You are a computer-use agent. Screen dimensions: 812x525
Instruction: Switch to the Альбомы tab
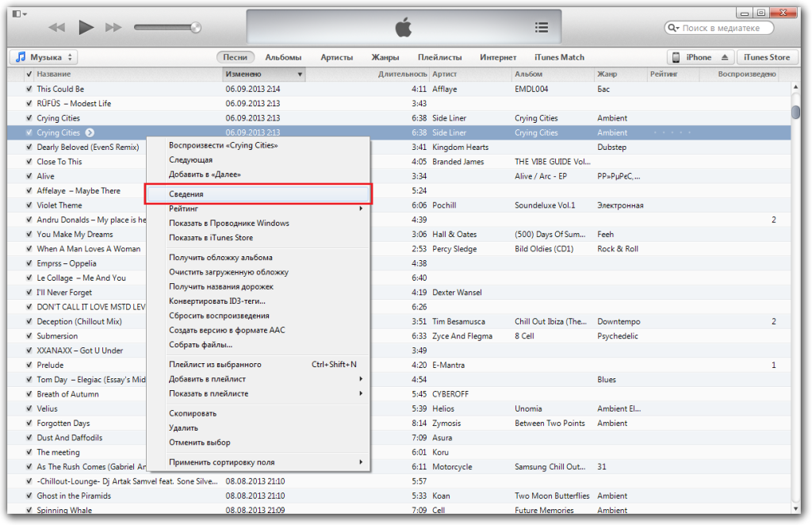pyautogui.click(x=283, y=57)
